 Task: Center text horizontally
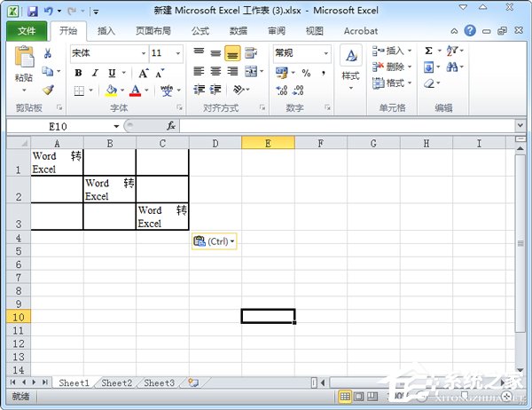coord(215,71)
